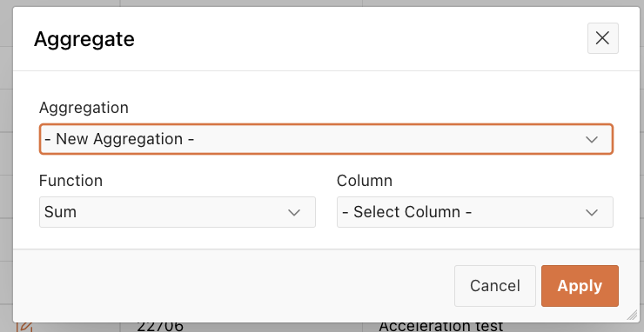
Task: Click the chevron arrow in the Select Column field
Action: pyautogui.click(x=592, y=212)
